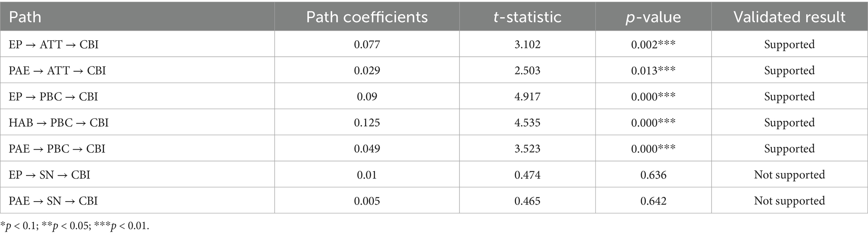Click the PAE → PBC → CBI path cell
The image size is (868, 236).
pos(57,149)
